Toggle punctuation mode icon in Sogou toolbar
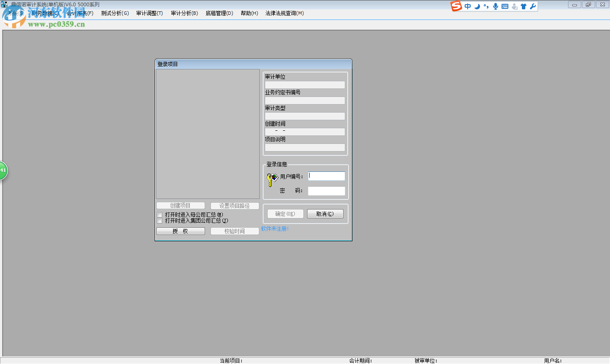The width and height of the screenshot is (610, 364). [486, 6]
